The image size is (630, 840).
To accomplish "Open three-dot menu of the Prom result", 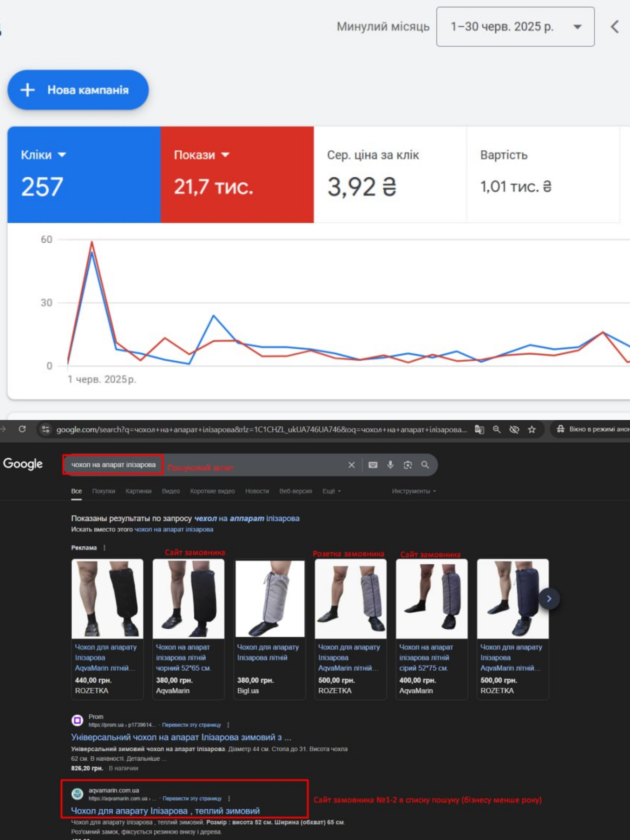I will tap(228, 725).
